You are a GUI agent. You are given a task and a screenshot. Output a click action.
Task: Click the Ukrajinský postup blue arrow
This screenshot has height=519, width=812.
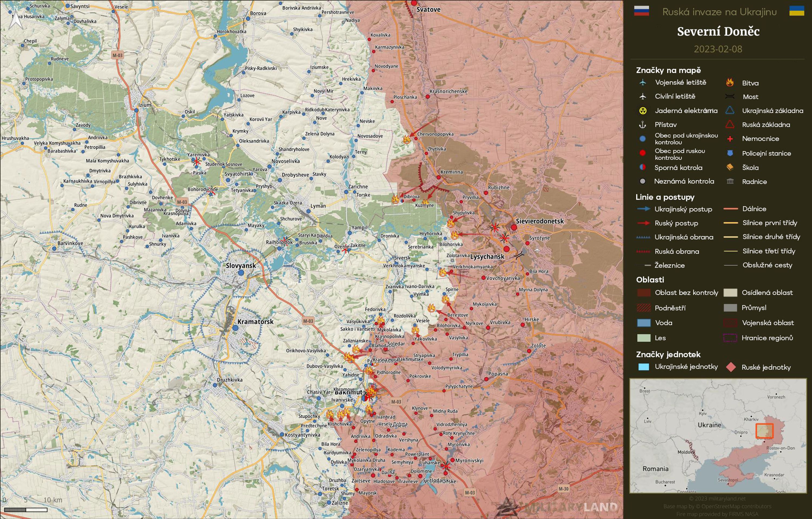coord(643,209)
